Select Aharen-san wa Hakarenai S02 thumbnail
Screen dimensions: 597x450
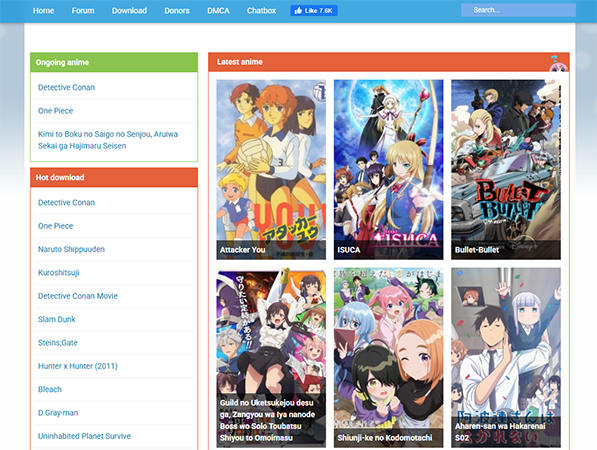pyautogui.click(x=506, y=357)
